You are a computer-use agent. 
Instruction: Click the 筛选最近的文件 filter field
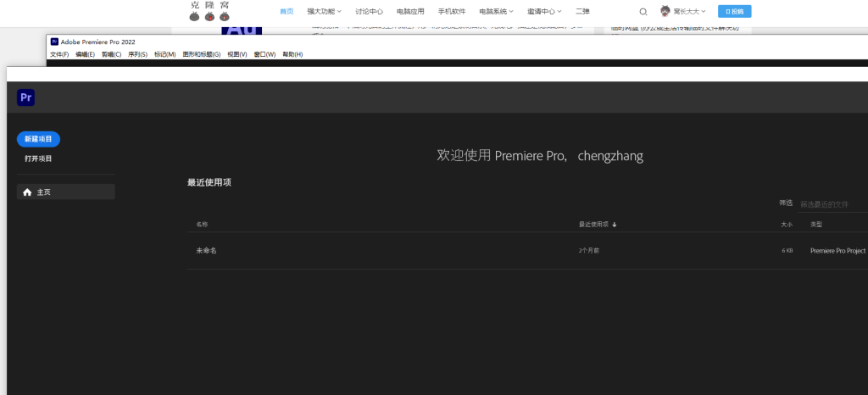click(832, 204)
